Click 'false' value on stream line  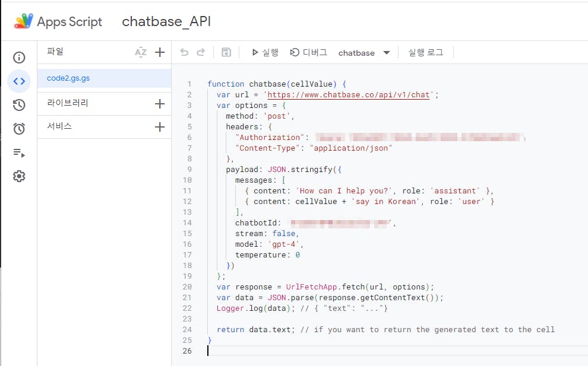(x=283, y=233)
